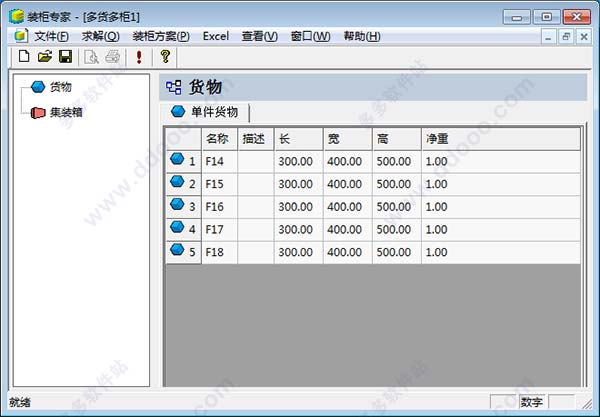The image size is (600, 417).
Task: Click the red container icon beside 集装箱
Action: (38, 112)
